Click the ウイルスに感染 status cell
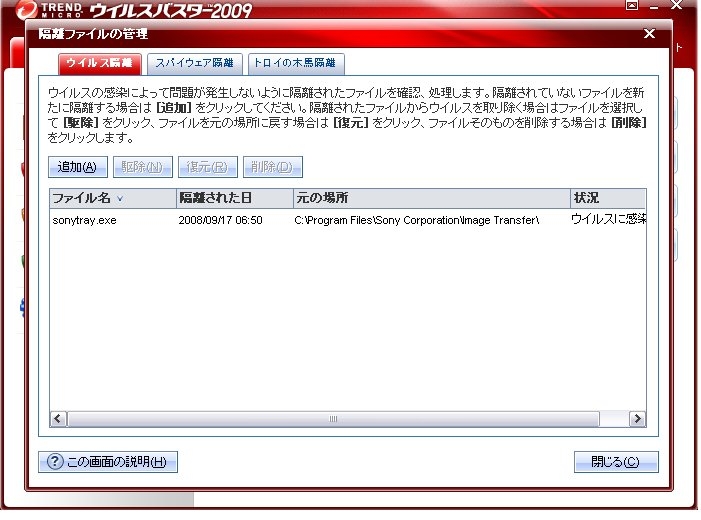Viewport: 701px width, 520px height. click(x=608, y=219)
